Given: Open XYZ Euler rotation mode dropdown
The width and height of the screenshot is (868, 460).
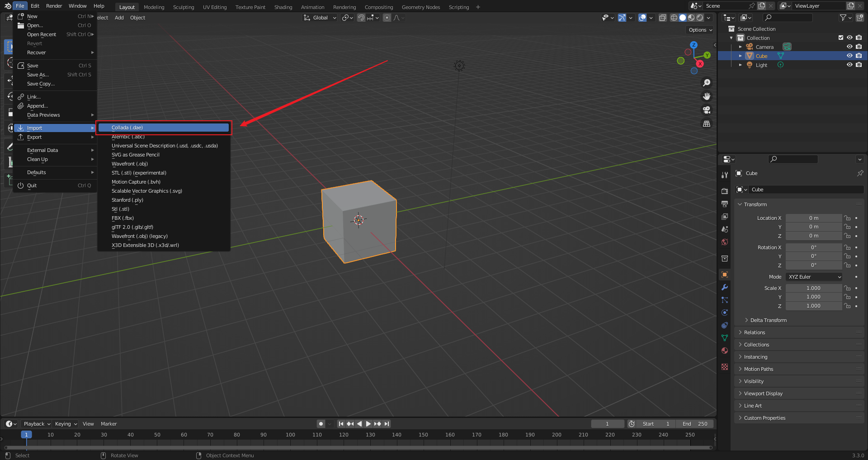Looking at the screenshot, I should pos(814,277).
